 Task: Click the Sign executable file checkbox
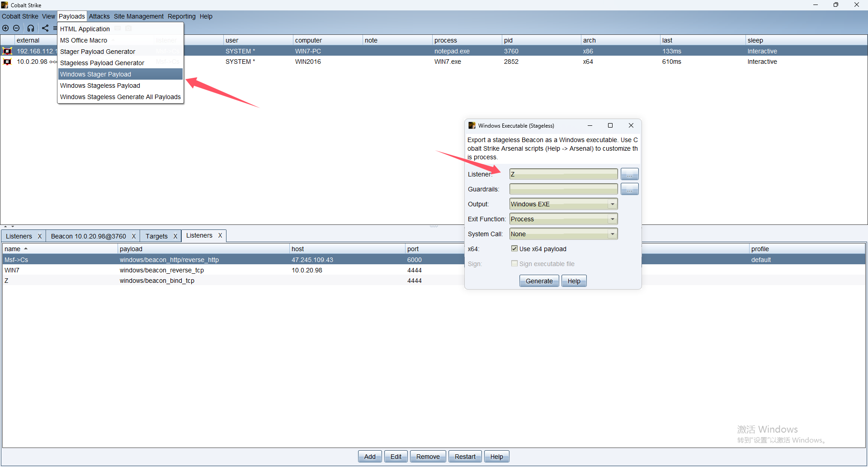(514, 263)
